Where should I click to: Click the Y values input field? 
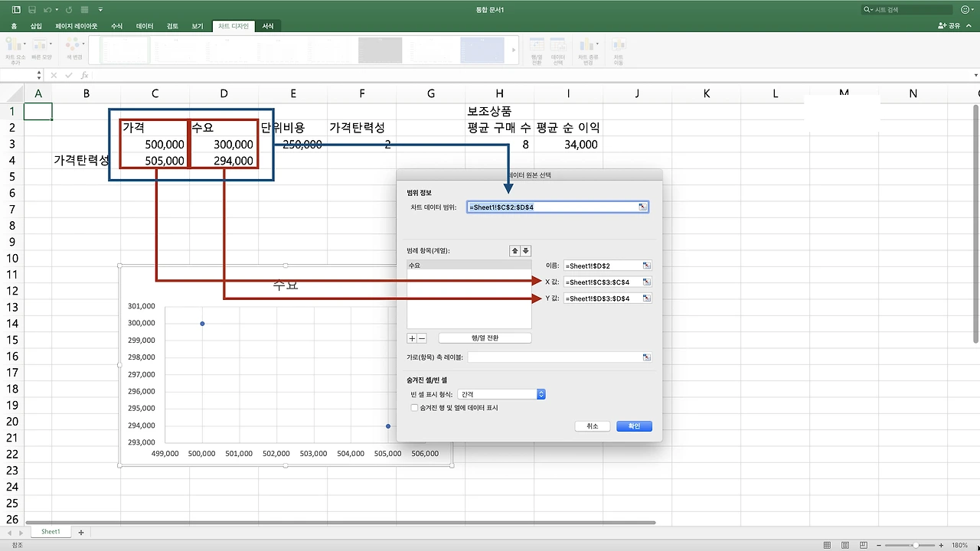coord(608,298)
